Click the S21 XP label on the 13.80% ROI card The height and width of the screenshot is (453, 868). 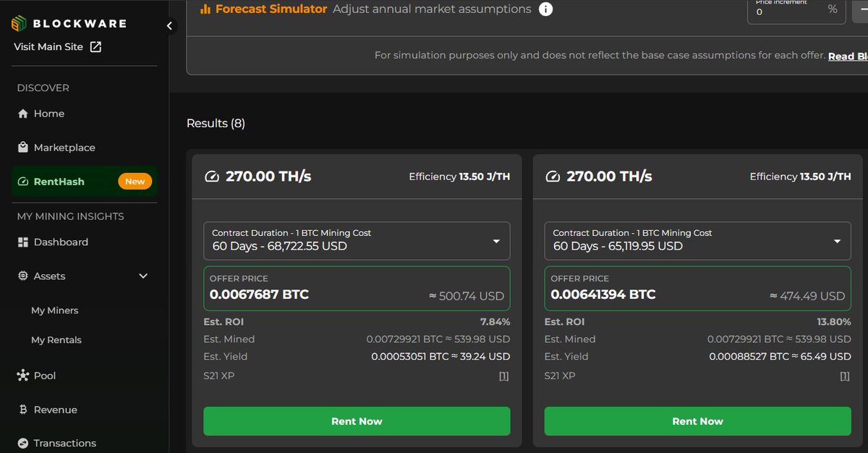pos(560,376)
